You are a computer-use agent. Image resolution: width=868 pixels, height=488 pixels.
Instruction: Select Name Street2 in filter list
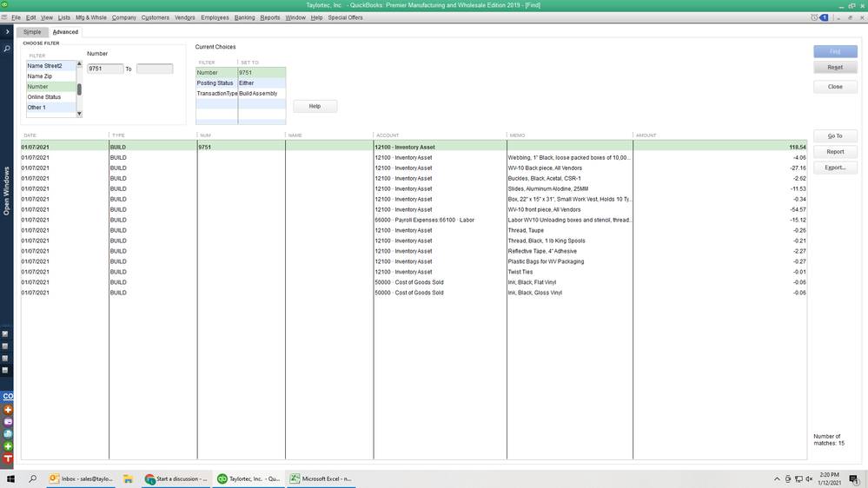(51, 66)
